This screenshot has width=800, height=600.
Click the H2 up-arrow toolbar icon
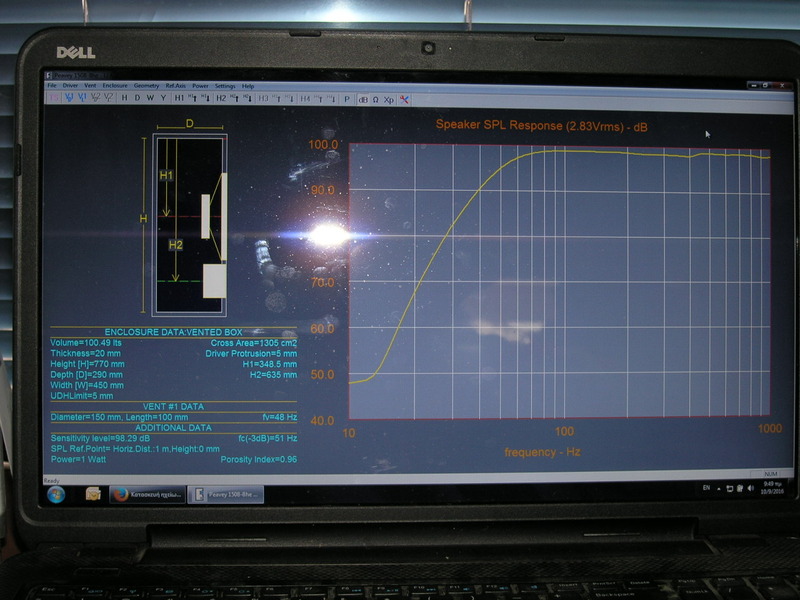[x=235, y=98]
